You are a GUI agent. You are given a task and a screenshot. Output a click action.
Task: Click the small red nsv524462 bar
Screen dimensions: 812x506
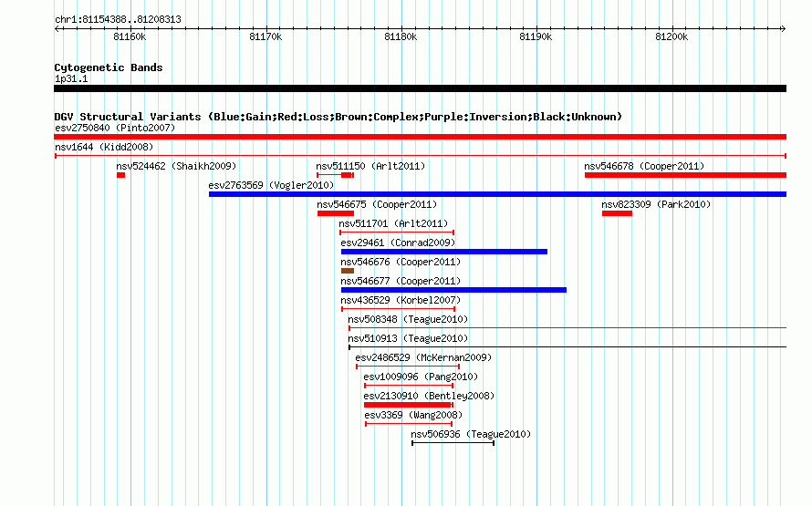120,175
